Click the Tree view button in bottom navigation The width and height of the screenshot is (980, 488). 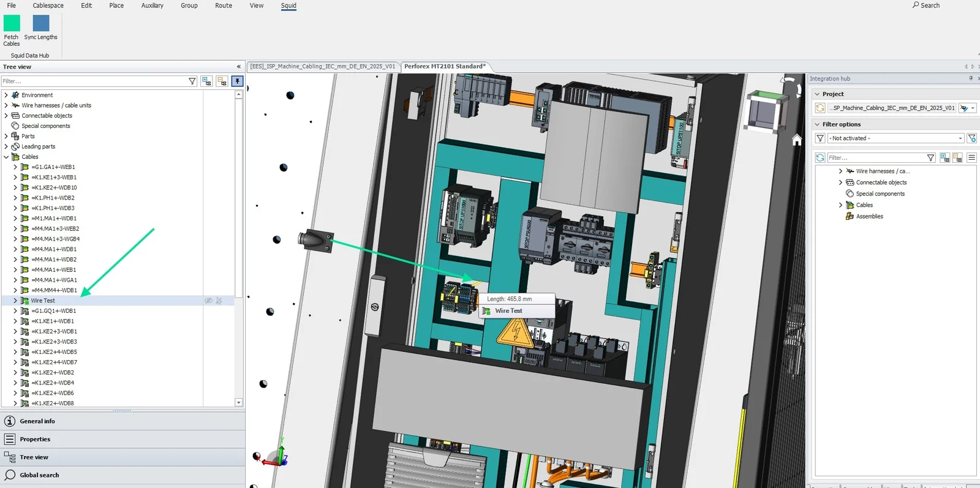pos(123,457)
